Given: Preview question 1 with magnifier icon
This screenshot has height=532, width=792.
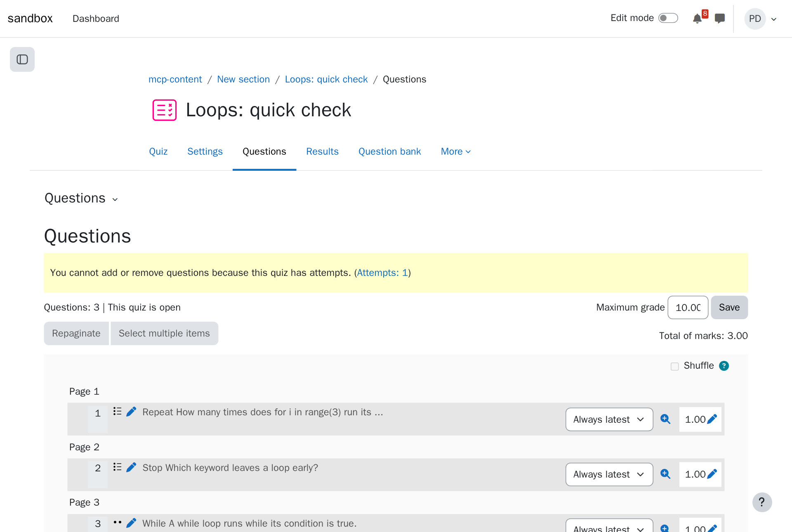Looking at the screenshot, I should pos(665,419).
